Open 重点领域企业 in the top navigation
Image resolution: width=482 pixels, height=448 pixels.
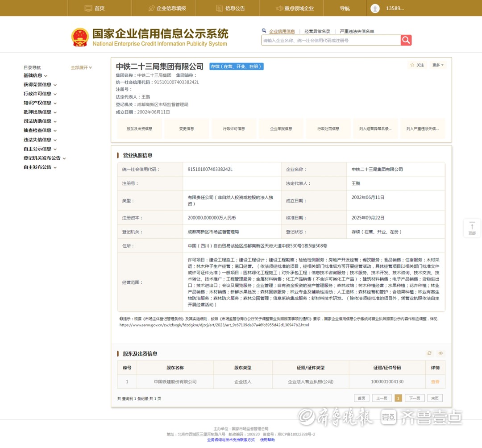point(295,8)
